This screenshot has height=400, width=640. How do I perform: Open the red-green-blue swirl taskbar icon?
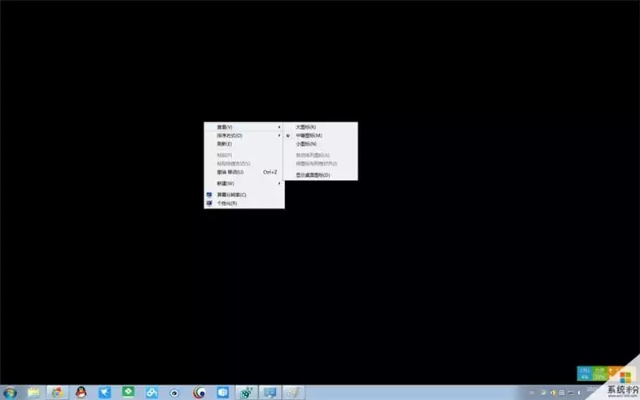pyautogui.click(x=199, y=393)
